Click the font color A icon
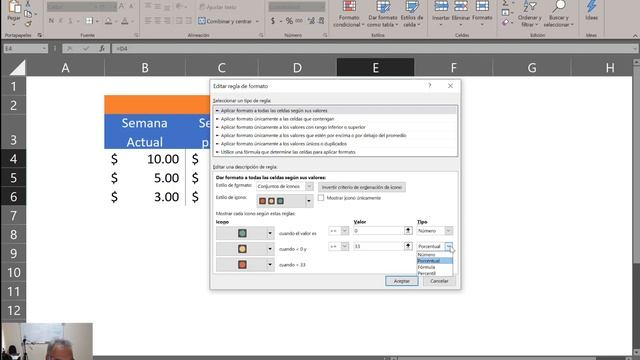640x360 pixels. coord(124,21)
